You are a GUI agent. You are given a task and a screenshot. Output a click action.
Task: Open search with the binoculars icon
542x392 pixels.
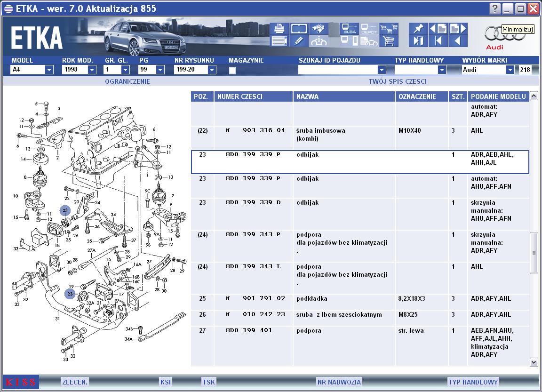[319, 29]
